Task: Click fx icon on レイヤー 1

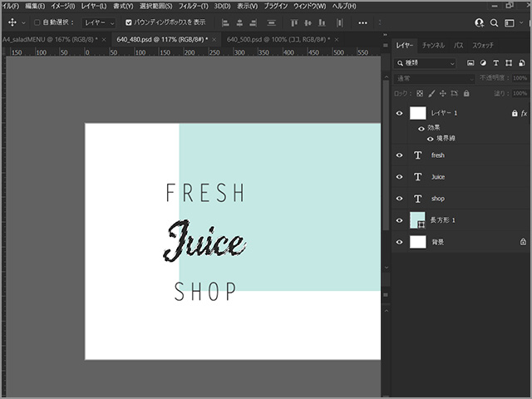Action: [524, 113]
